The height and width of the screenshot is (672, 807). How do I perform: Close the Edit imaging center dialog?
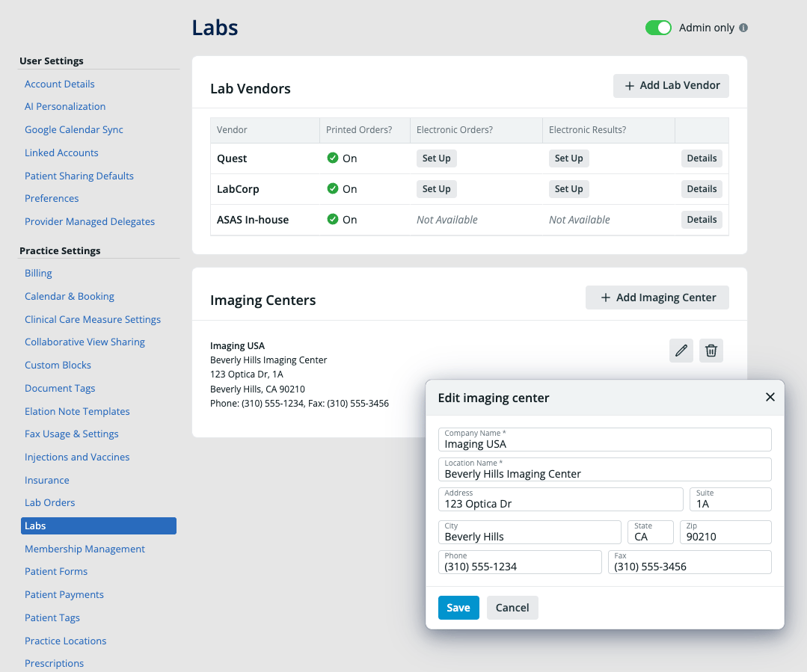(x=770, y=397)
